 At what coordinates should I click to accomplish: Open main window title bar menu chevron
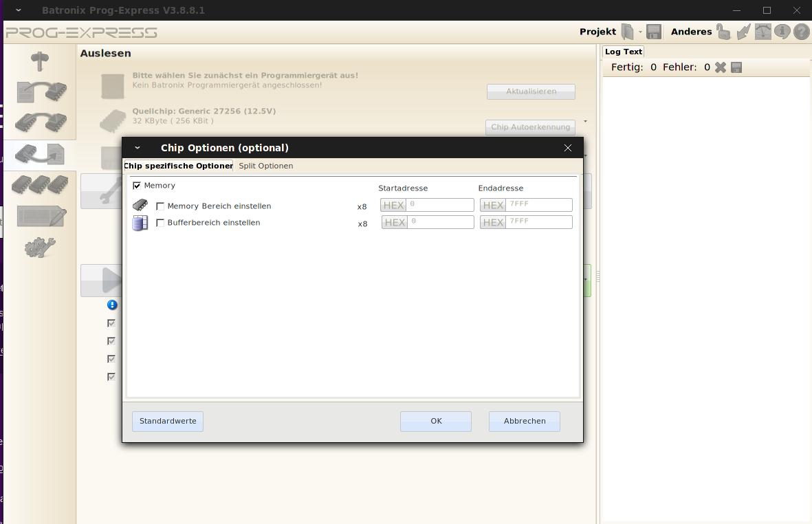pyautogui.click(x=19, y=10)
